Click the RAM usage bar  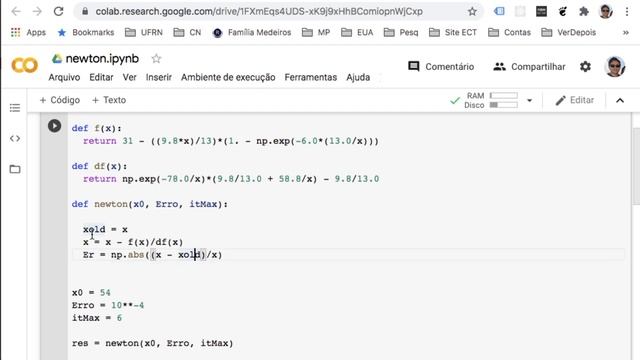[504, 96]
